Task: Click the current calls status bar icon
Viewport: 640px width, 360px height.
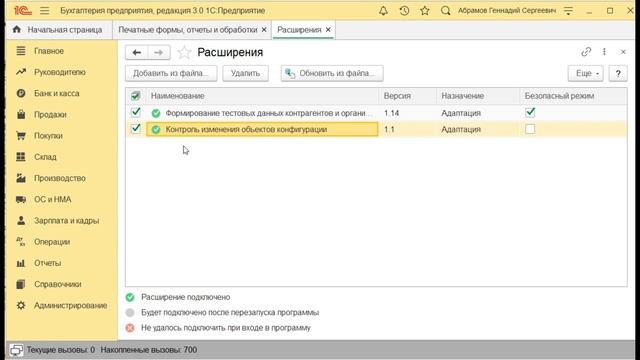Action: point(16,350)
